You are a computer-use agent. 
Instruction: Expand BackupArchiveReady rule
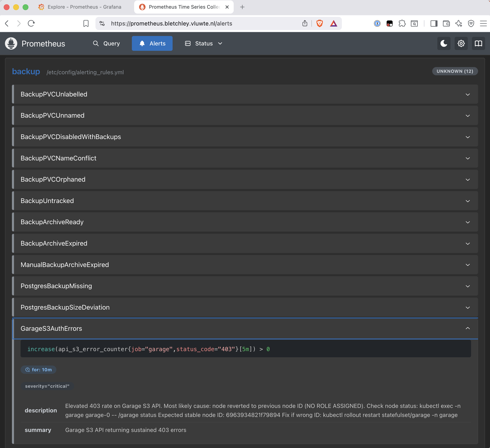[245, 222]
